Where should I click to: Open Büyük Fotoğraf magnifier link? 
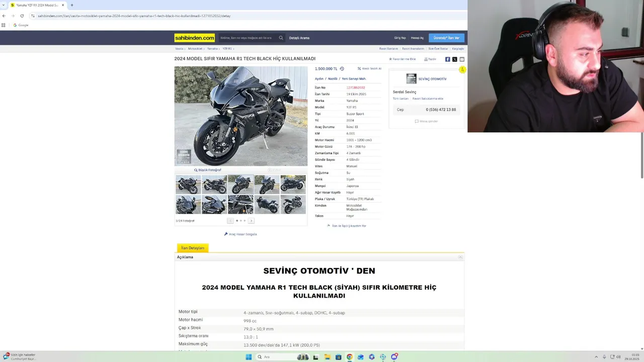pos(207,170)
